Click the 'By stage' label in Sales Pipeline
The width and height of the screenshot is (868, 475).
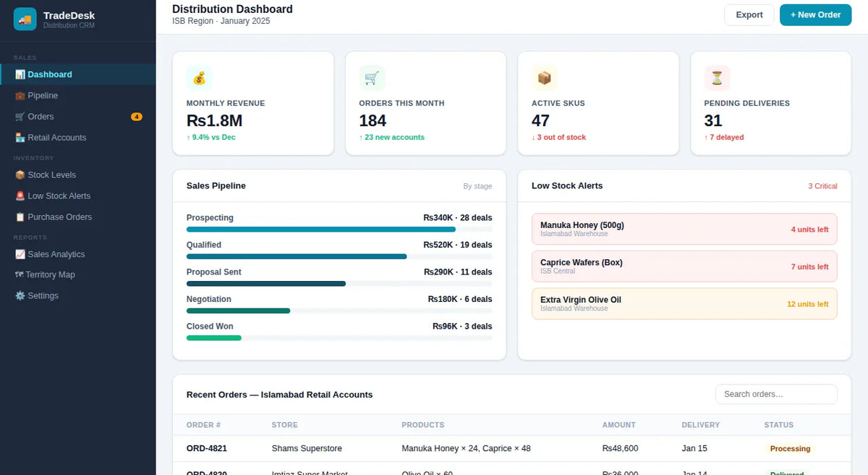477,186
